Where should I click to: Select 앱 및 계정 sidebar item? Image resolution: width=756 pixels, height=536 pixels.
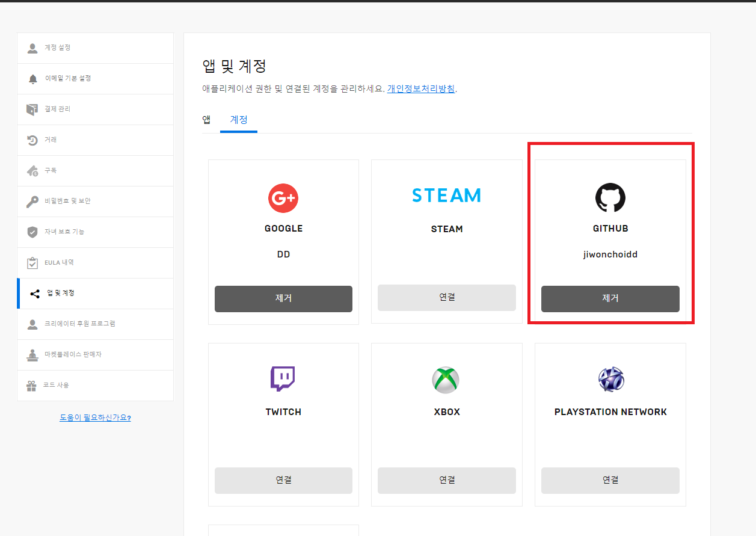point(95,294)
